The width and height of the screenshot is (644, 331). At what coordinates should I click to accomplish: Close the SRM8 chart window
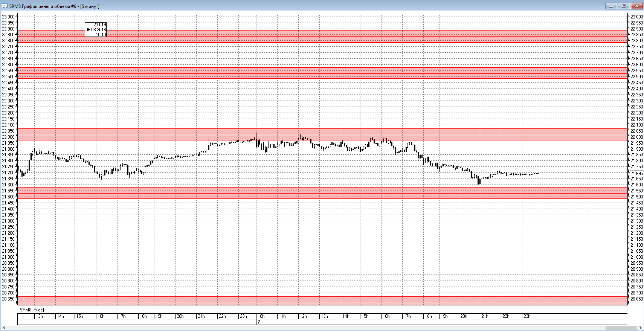click(x=637, y=6)
